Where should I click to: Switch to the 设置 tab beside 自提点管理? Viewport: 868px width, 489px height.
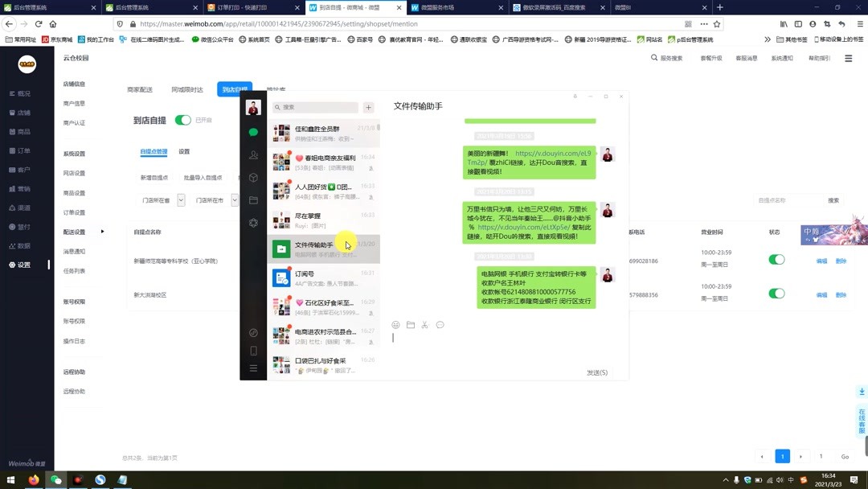184,151
